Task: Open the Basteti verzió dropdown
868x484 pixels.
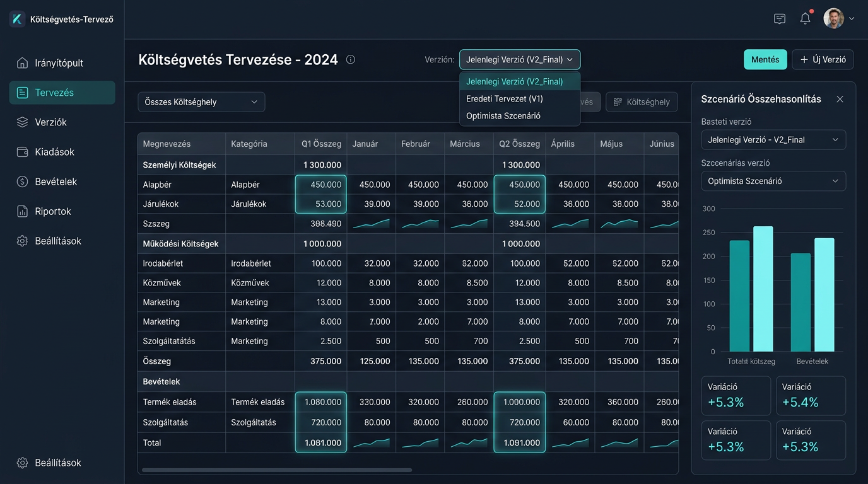Action: [x=773, y=140]
